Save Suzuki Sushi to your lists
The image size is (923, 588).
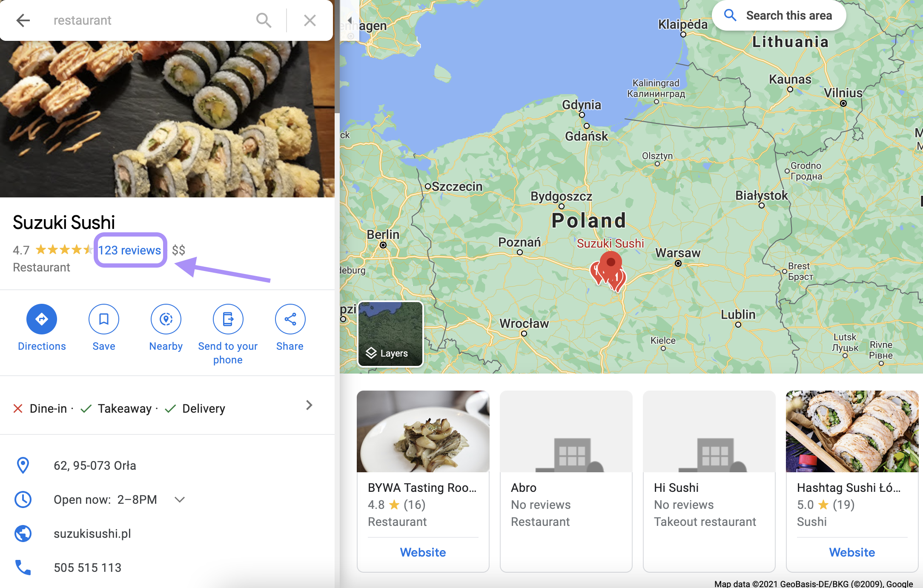tap(104, 328)
